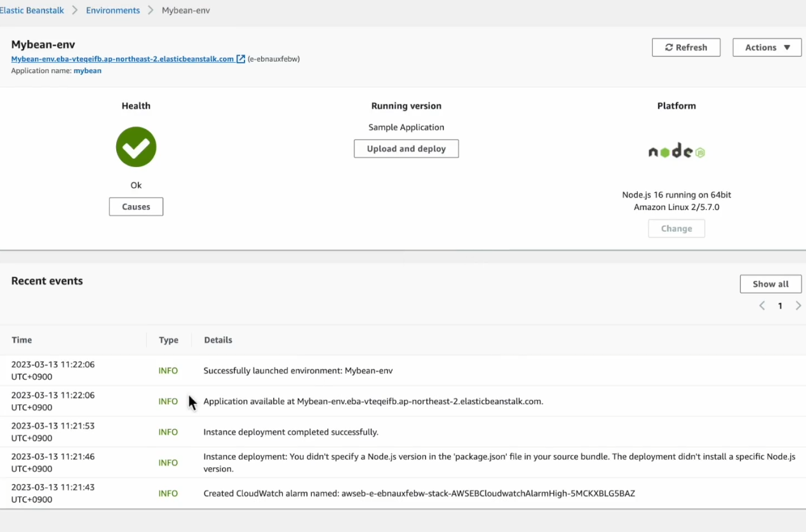Select 'Successfully launched environment: Mybean-env' event
Image resolution: width=806 pixels, height=532 pixels.
(298, 371)
